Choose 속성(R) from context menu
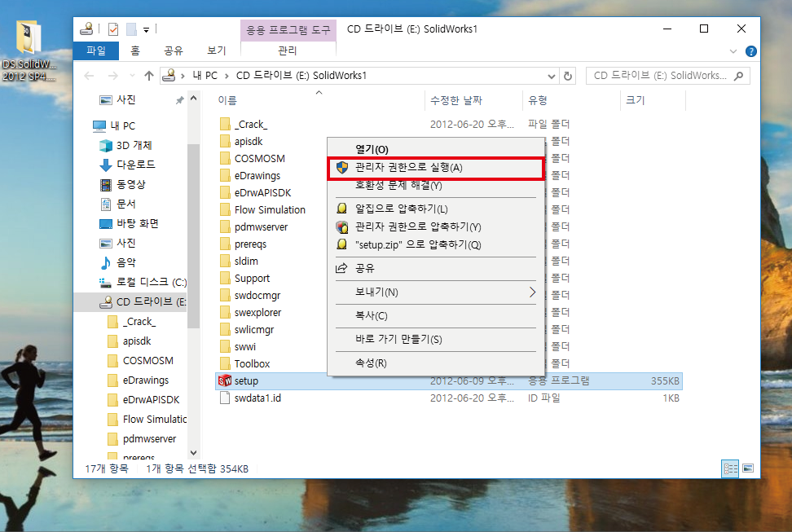Screen dimensions: 792x532 click(437, 363)
